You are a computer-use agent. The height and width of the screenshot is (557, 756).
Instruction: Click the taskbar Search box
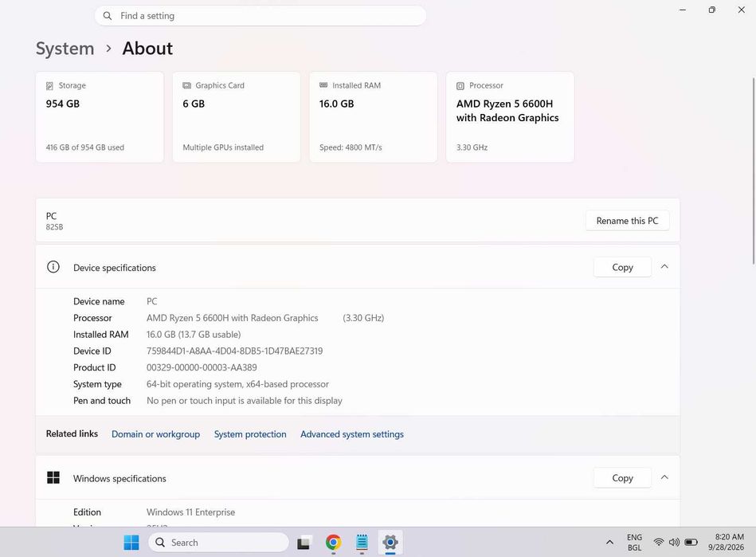(218, 543)
